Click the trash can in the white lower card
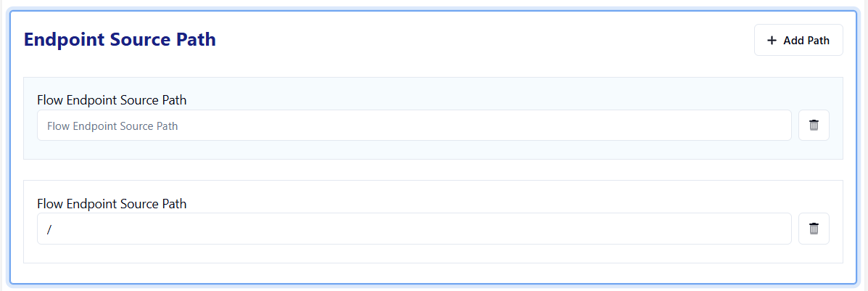 pyautogui.click(x=814, y=229)
